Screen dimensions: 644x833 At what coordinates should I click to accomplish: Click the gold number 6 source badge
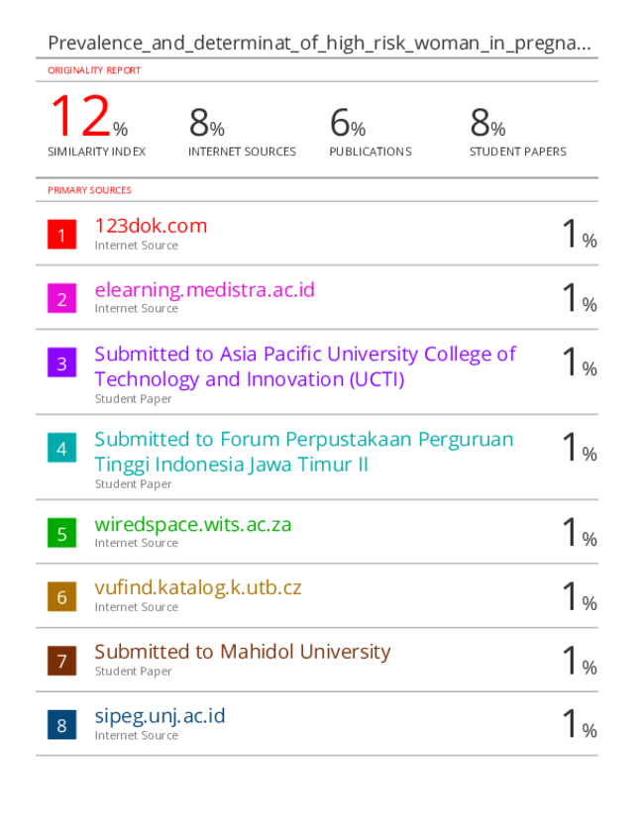[x=61, y=596]
